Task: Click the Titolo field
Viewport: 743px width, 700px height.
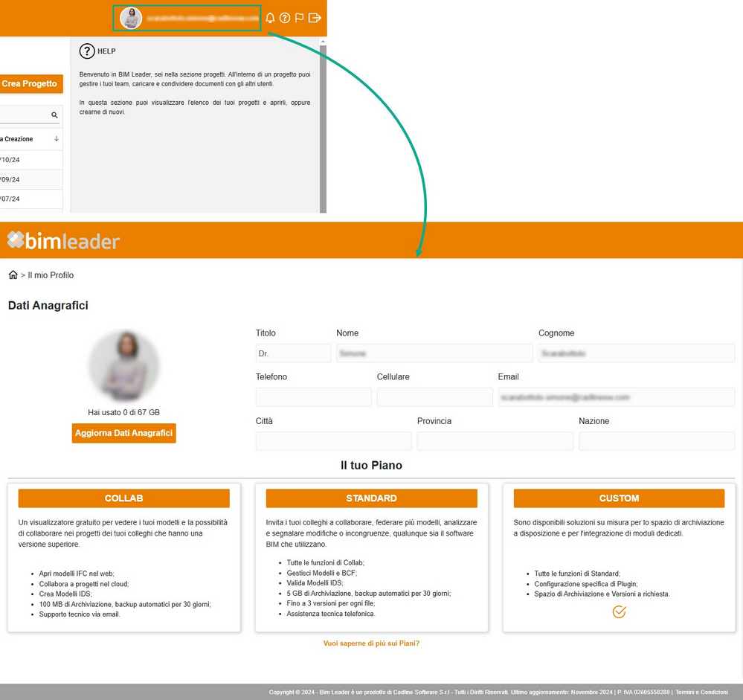Action: click(293, 353)
